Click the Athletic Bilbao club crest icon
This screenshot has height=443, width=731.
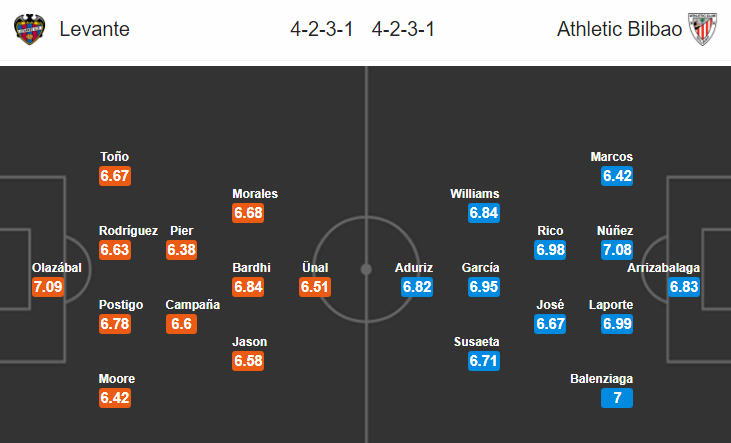[703, 29]
